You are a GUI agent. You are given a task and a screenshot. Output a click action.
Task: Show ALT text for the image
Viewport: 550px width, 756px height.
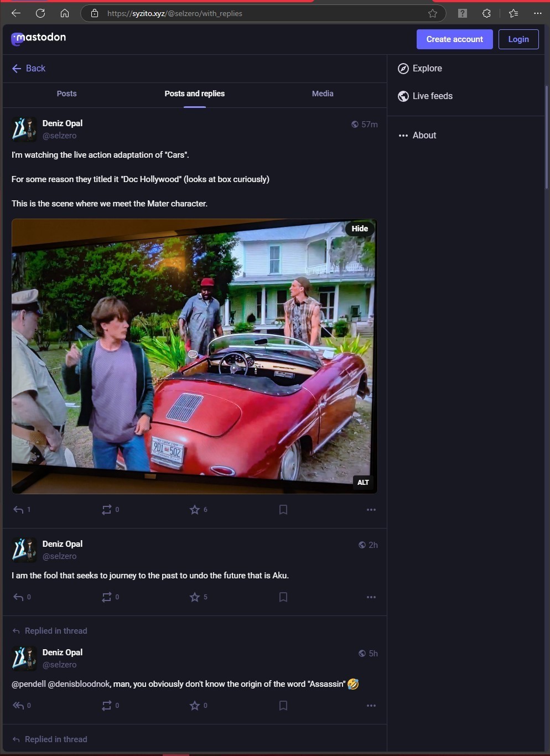tap(363, 483)
